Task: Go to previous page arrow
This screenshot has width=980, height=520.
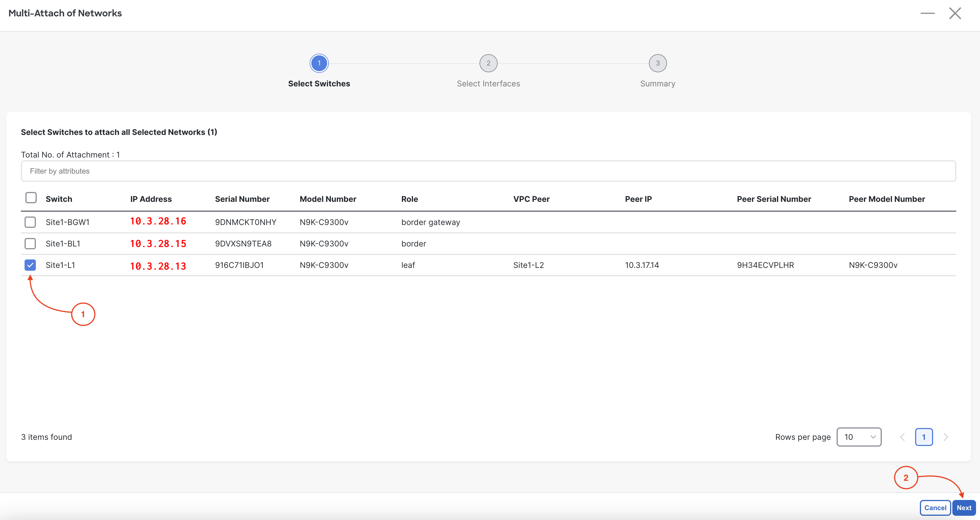Action: pos(902,437)
